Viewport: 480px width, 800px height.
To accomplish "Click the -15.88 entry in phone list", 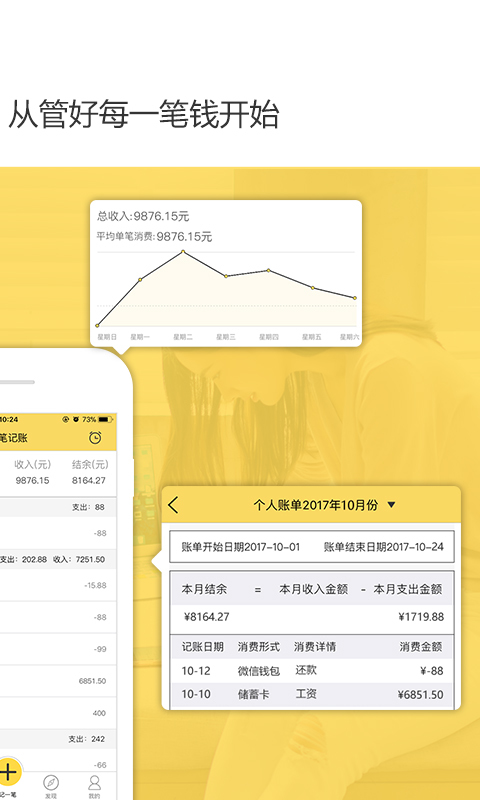I will (95, 585).
